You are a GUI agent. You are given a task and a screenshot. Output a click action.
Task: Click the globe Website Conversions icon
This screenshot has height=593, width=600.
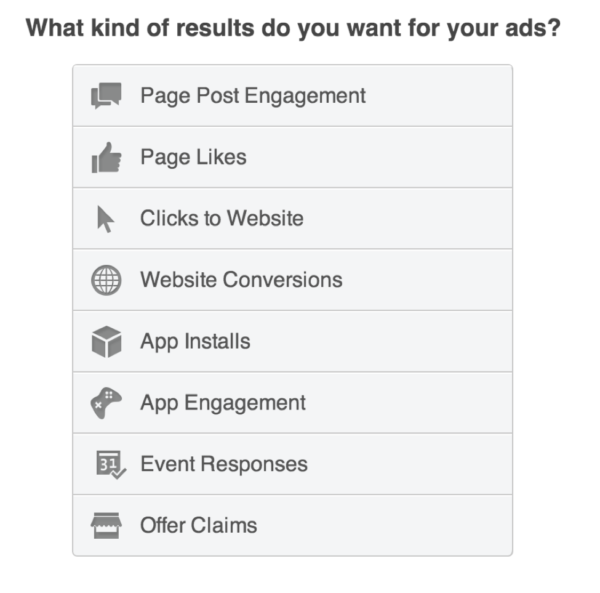tap(106, 280)
